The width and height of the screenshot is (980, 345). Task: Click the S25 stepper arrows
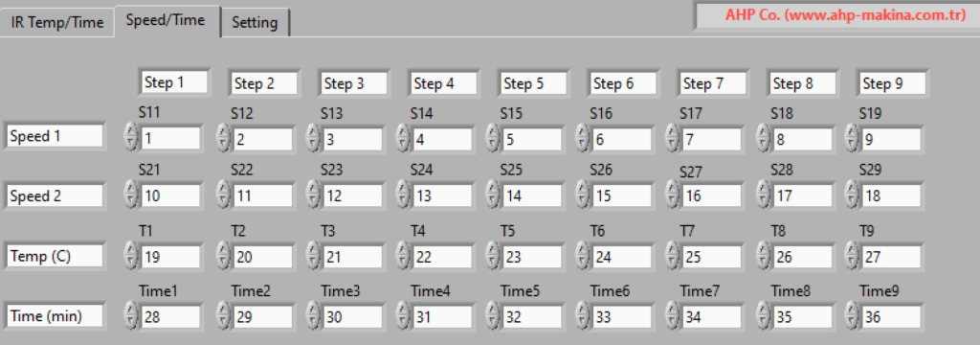tap(492, 195)
